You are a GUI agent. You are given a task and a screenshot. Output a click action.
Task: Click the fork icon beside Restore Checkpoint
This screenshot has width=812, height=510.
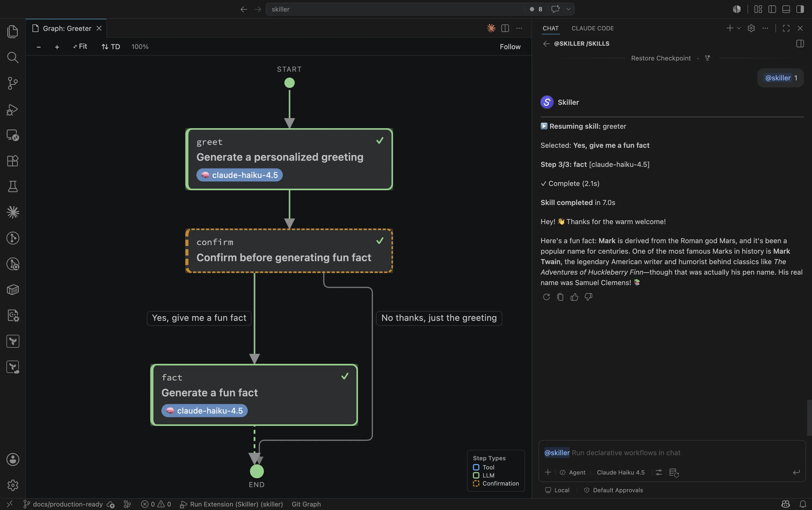coord(707,58)
